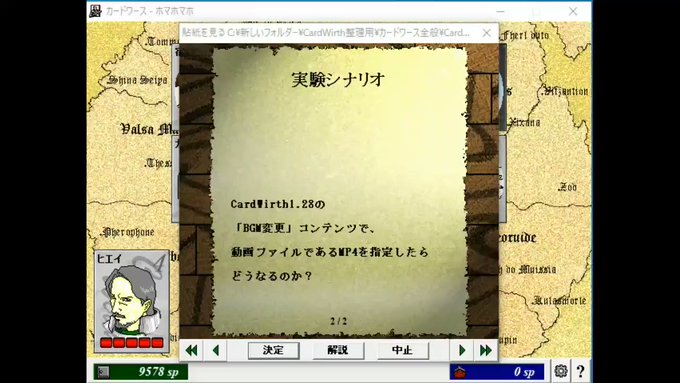
Task: Click the CardWirth1.28の text line
Action: point(278,204)
